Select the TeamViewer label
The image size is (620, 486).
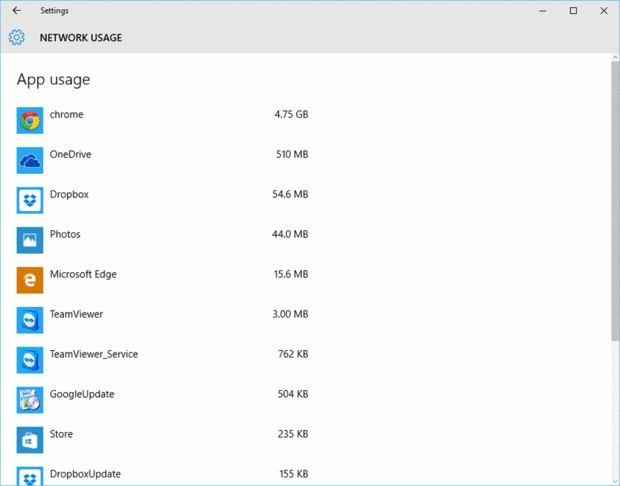pyautogui.click(x=76, y=314)
